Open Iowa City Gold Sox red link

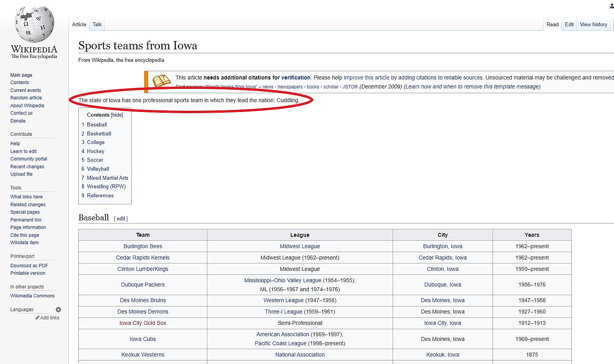click(x=143, y=323)
